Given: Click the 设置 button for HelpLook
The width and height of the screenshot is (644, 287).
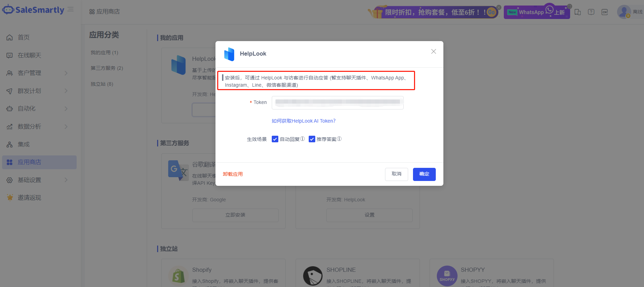Looking at the screenshot, I should coord(369,215).
